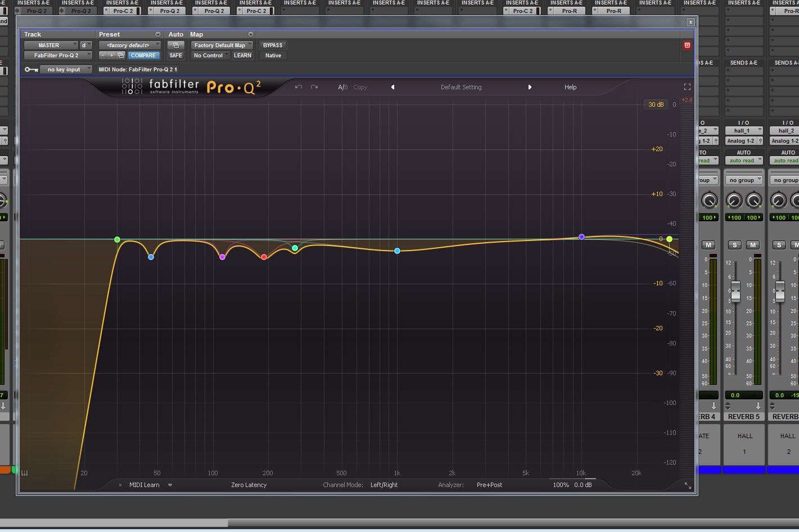Change the Zero Latency processing mode
This screenshot has width=799, height=532.
coord(249,485)
